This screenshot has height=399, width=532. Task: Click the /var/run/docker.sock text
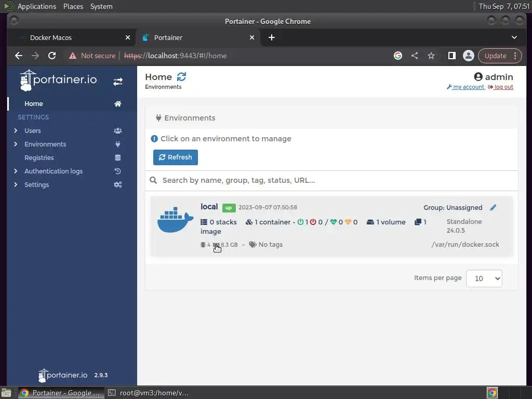(465, 245)
